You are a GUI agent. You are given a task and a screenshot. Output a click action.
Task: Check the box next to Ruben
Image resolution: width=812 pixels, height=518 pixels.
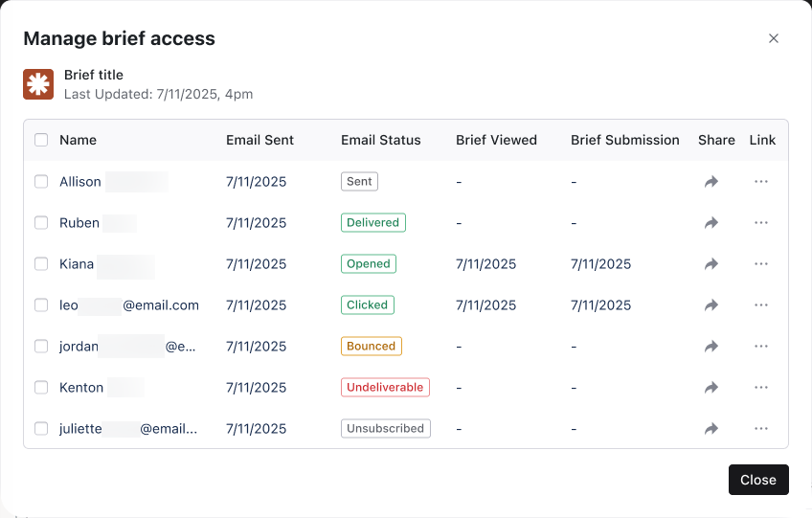(41, 222)
